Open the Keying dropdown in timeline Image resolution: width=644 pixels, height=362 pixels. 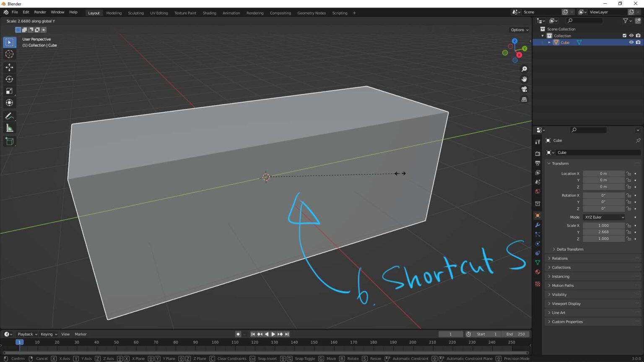pos(49,334)
